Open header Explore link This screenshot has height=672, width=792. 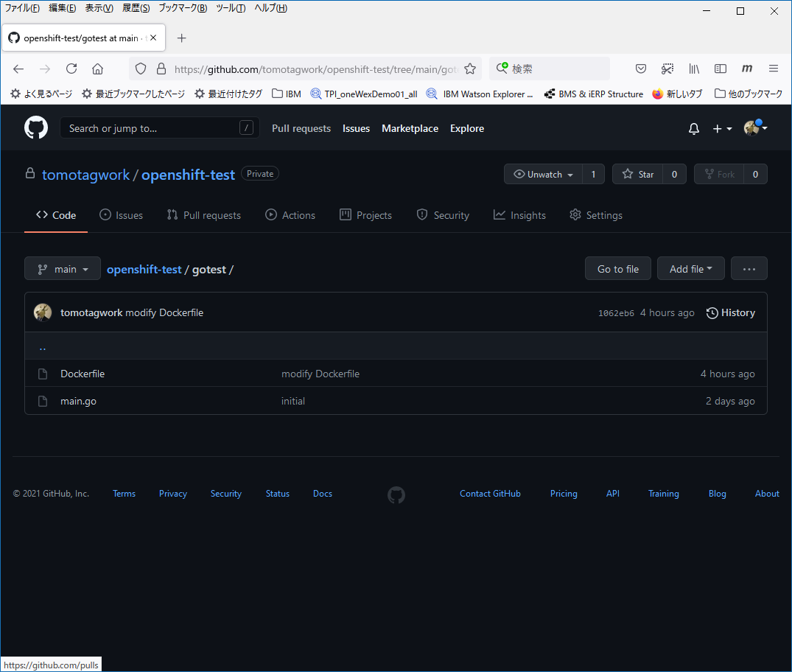pyautogui.click(x=467, y=128)
